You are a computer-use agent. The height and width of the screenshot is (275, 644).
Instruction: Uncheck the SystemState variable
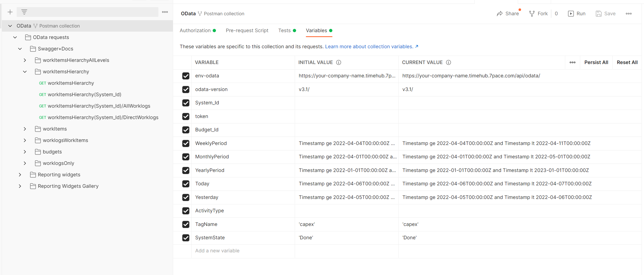[x=186, y=238]
